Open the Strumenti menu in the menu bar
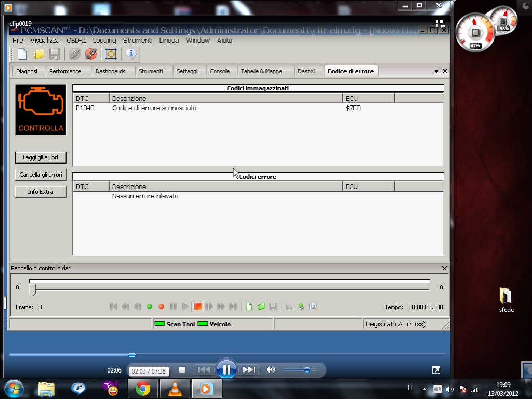This screenshot has width=532, height=399. [138, 41]
